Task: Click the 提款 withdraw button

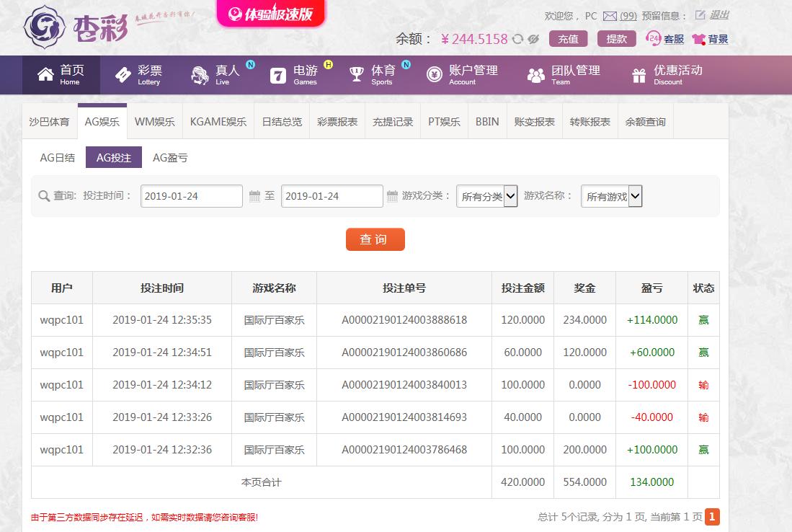Action: point(617,39)
